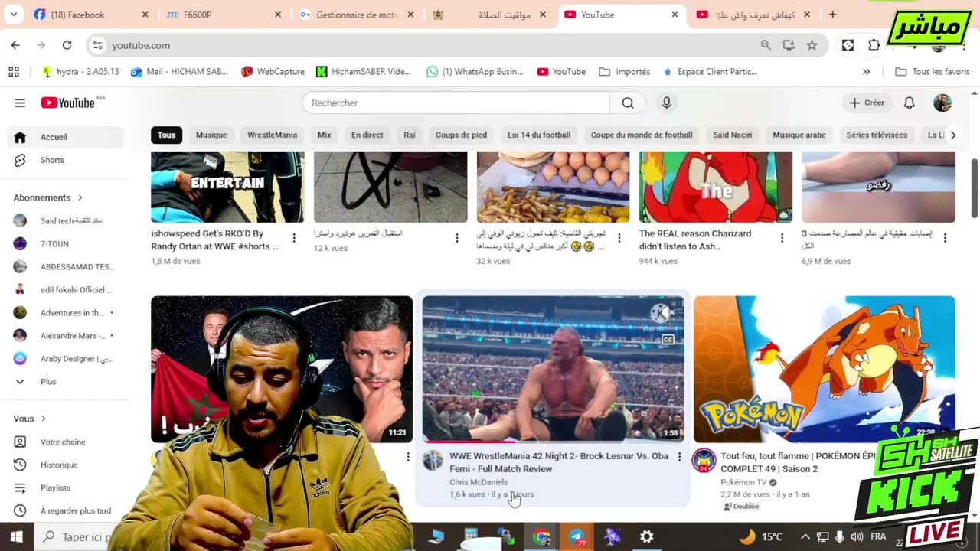The width and height of the screenshot is (980, 551).
Task: Open the Pokémon Tout feu tout flamme thumbnail
Action: tap(824, 370)
